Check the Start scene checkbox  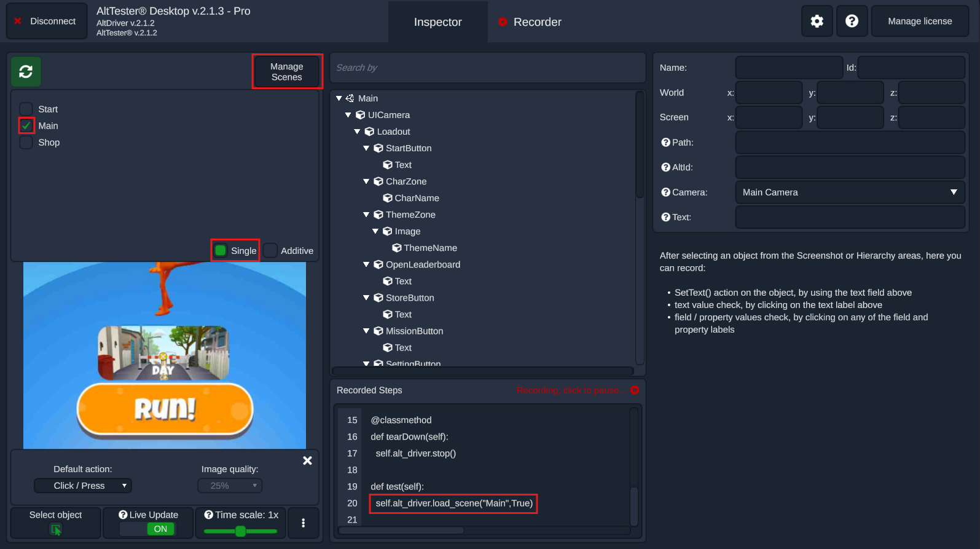(26, 109)
